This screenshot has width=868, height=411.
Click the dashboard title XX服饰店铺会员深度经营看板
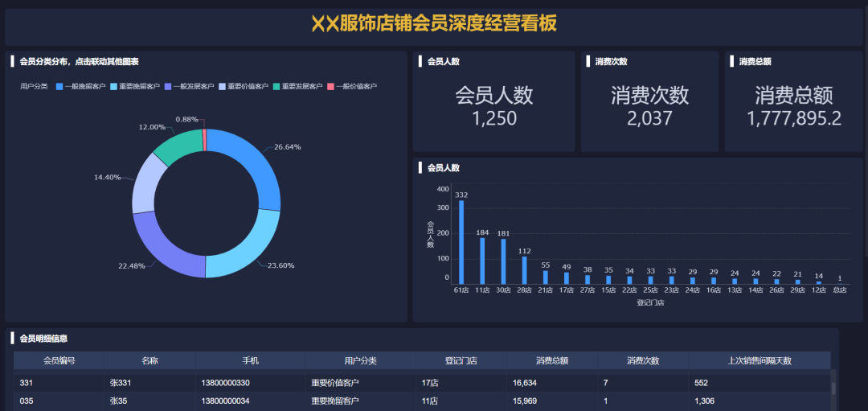coord(434,23)
